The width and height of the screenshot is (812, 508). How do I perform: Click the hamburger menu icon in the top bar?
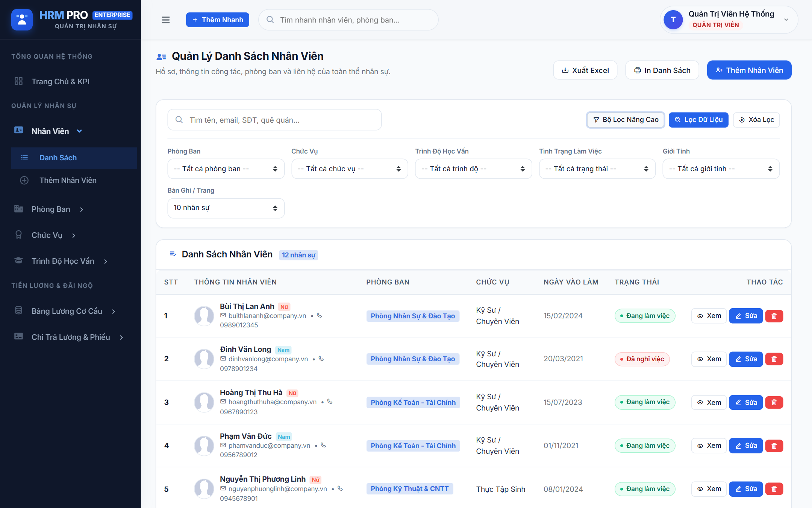(166, 20)
